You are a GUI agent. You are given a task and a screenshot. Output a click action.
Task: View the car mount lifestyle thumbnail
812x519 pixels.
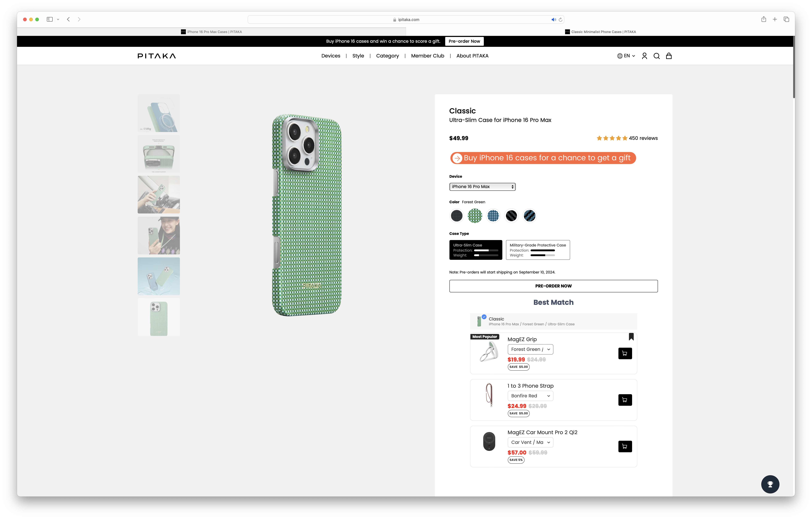pyautogui.click(x=158, y=195)
